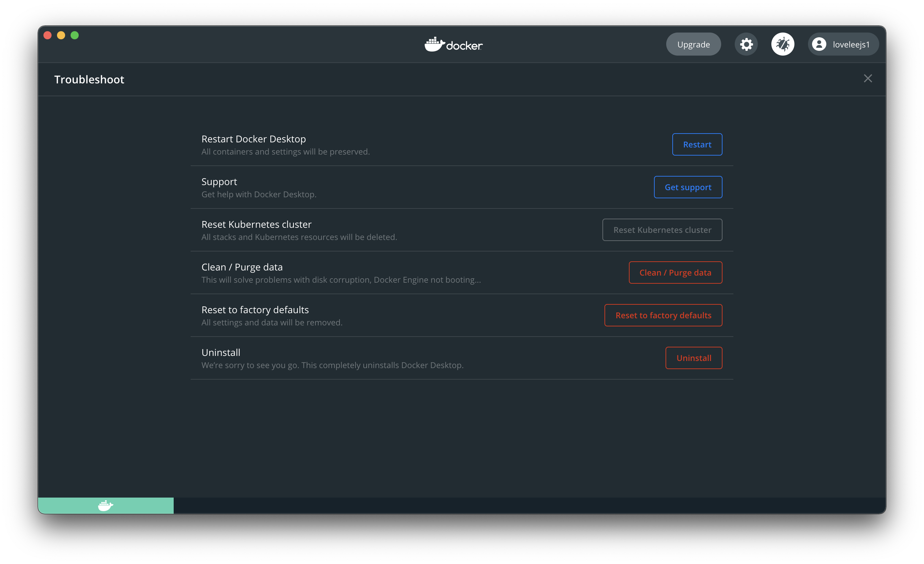Click the Troubleshoot bug icon
The image size is (924, 564).
tap(782, 44)
